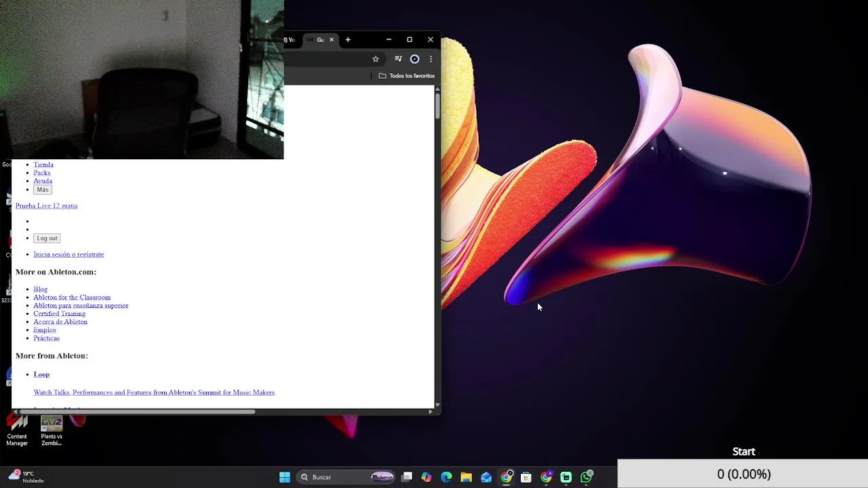The image size is (868, 488).
Task: Click the vertical scrollbar thumb in Chrome
Action: click(437, 106)
